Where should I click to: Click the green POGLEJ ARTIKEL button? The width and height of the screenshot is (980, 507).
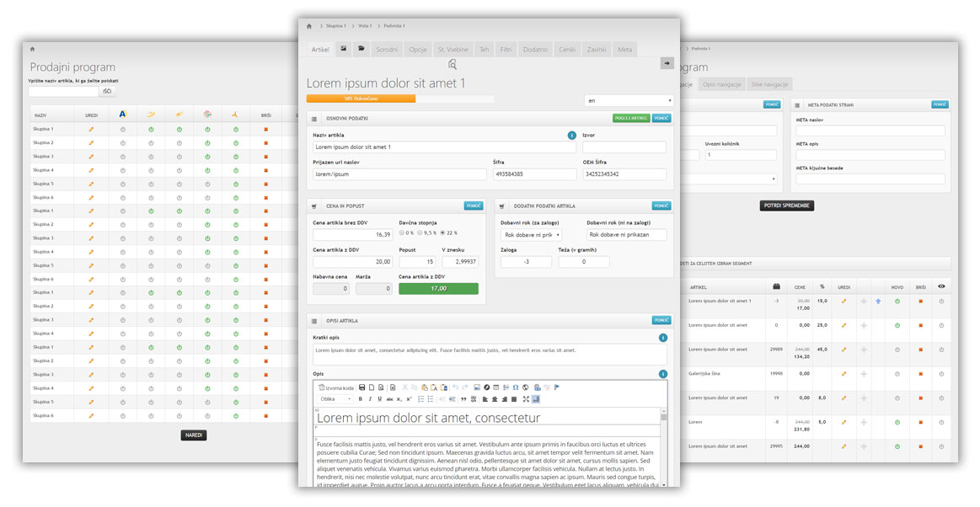[631, 118]
